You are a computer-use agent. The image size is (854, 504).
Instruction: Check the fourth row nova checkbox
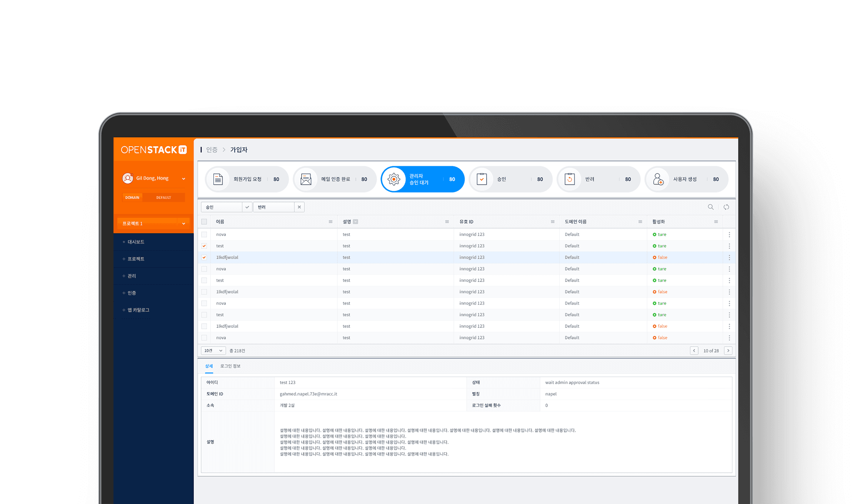(204, 269)
